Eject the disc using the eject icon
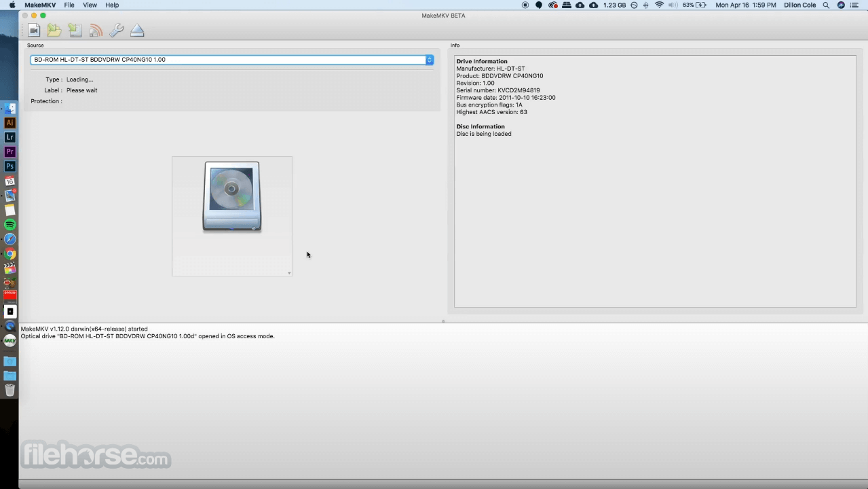The image size is (868, 489). point(137,30)
